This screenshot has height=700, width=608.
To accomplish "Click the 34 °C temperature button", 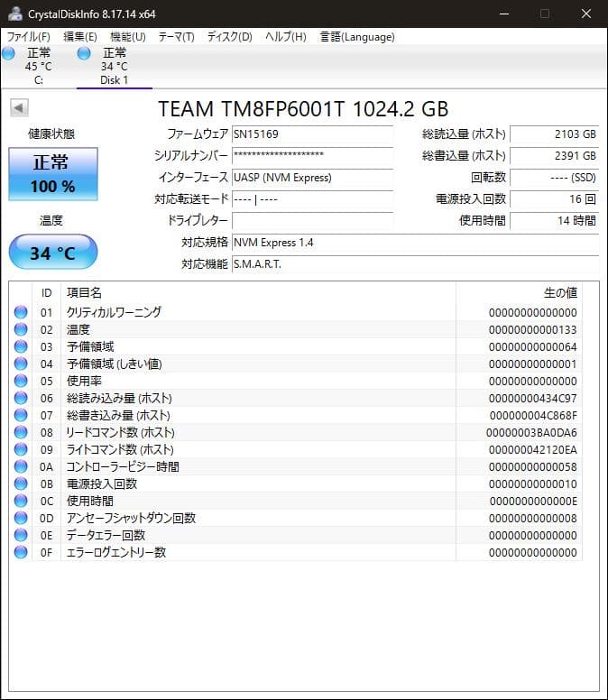I will point(53,253).
